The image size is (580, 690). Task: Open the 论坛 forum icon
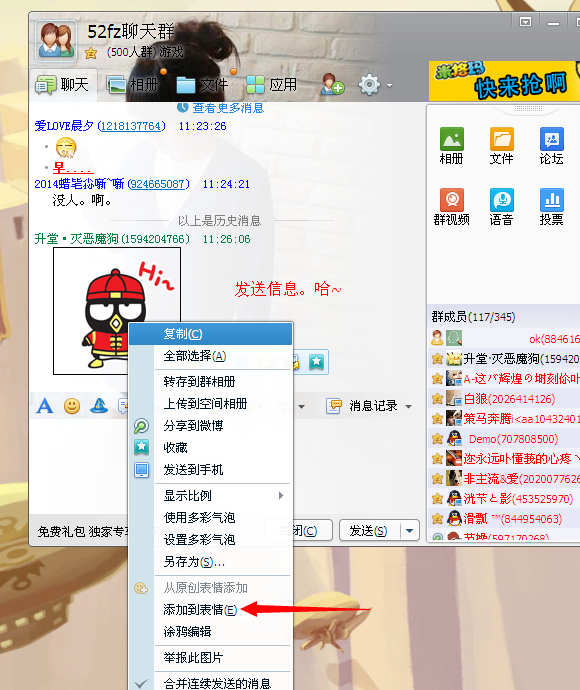pos(551,146)
